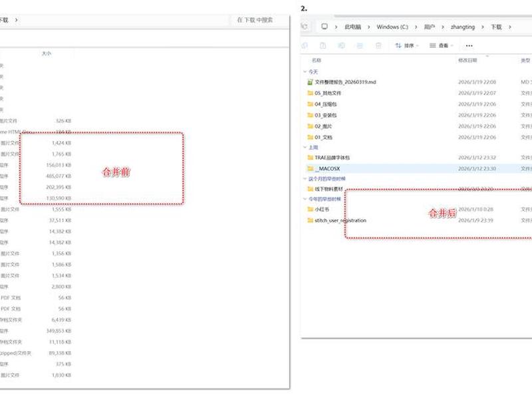Sort by 修改日期 column header
The width and height of the screenshot is (532, 399).
[x=467, y=60]
